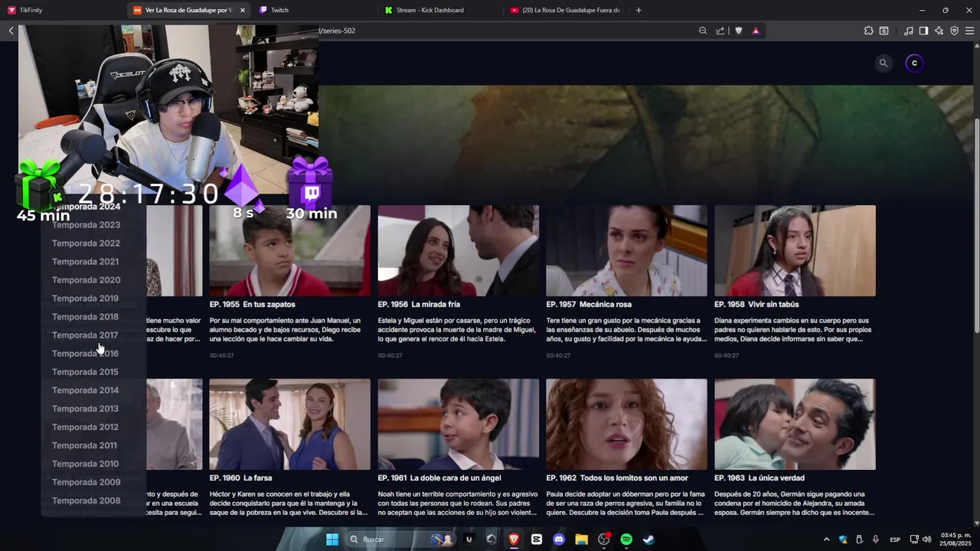Open the profile avatar labeled C

click(914, 64)
